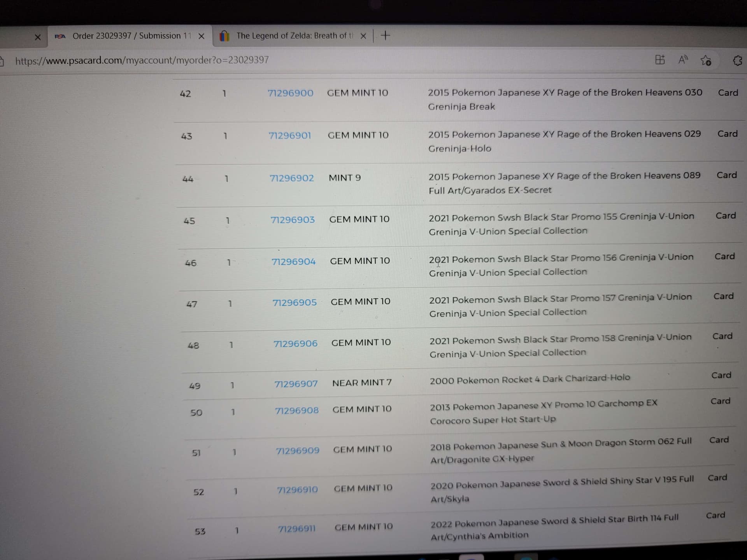Select the Garchomp EX Corocoro description

tap(544, 412)
